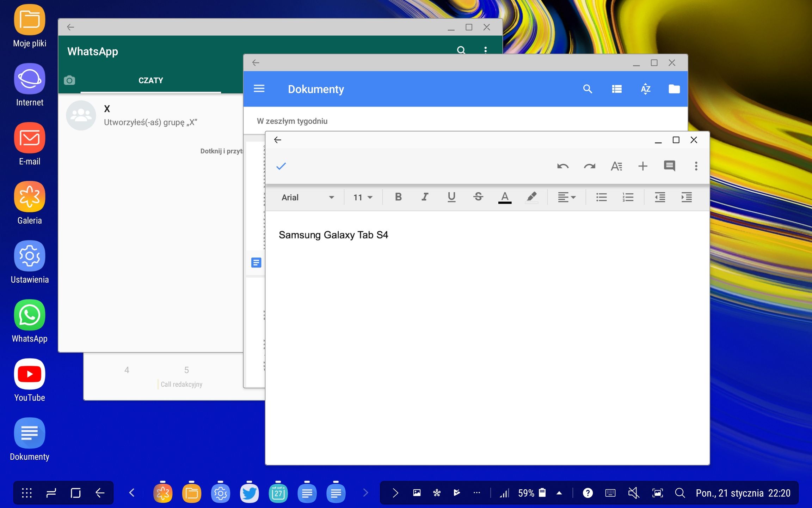Click in the document text area
Image resolution: width=812 pixels, height=508 pixels.
487,337
